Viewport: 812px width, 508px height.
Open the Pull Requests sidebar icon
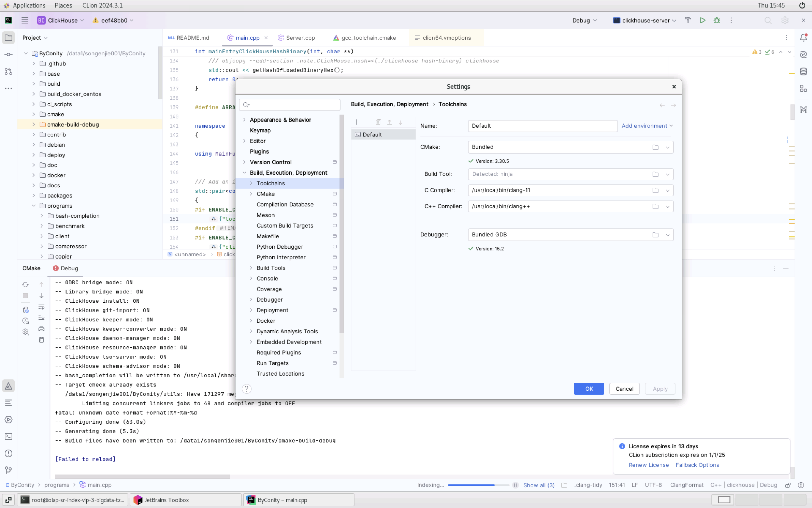(8, 72)
